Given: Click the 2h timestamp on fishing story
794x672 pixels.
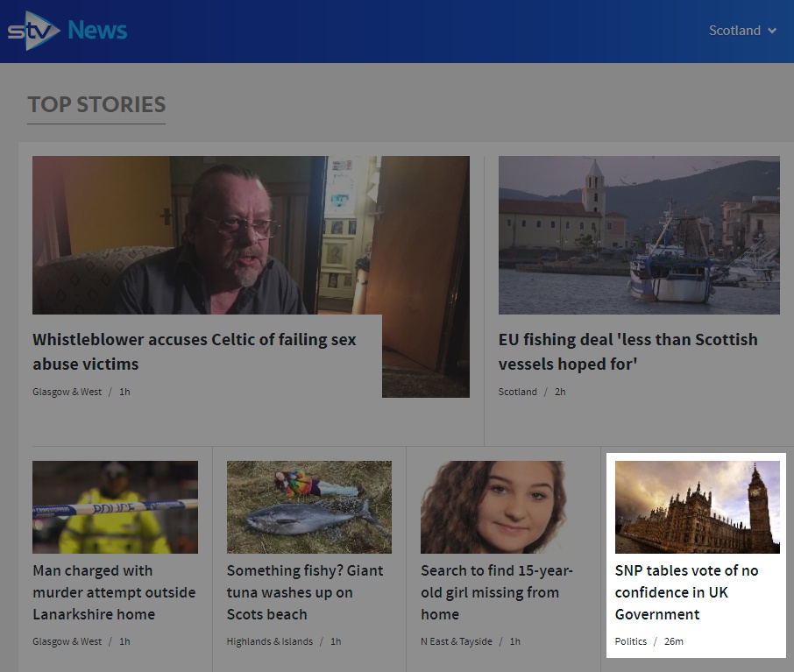Looking at the screenshot, I should click(560, 392).
